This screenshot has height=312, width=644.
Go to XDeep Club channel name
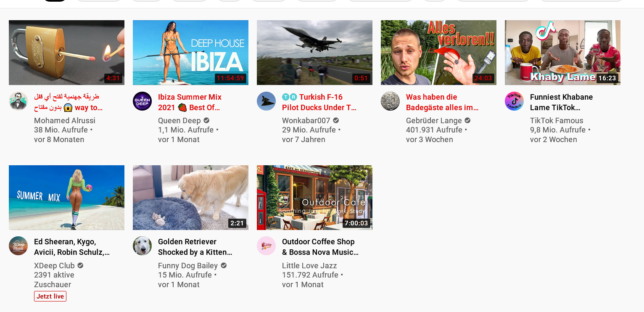click(54, 266)
